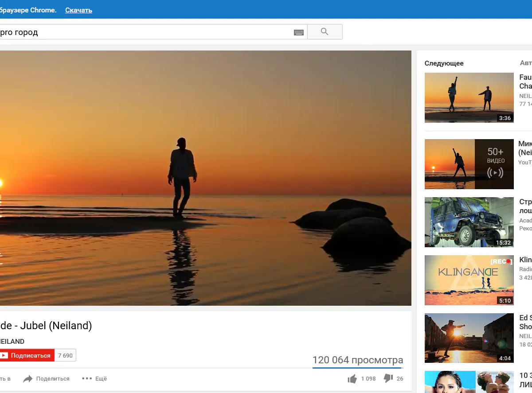Image resolution: width=532 pixels, height=393 pixels.
Task: Open the blue UAZ truck video thumbnail
Action: tap(469, 222)
